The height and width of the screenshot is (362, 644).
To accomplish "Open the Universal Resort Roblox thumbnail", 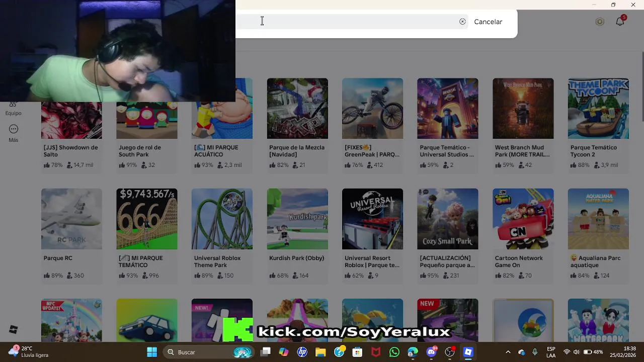I will coord(372,219).
